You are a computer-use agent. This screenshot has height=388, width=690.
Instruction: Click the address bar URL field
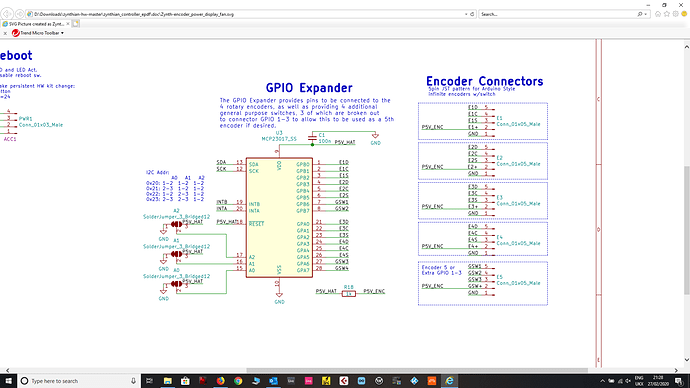(246, 14)
